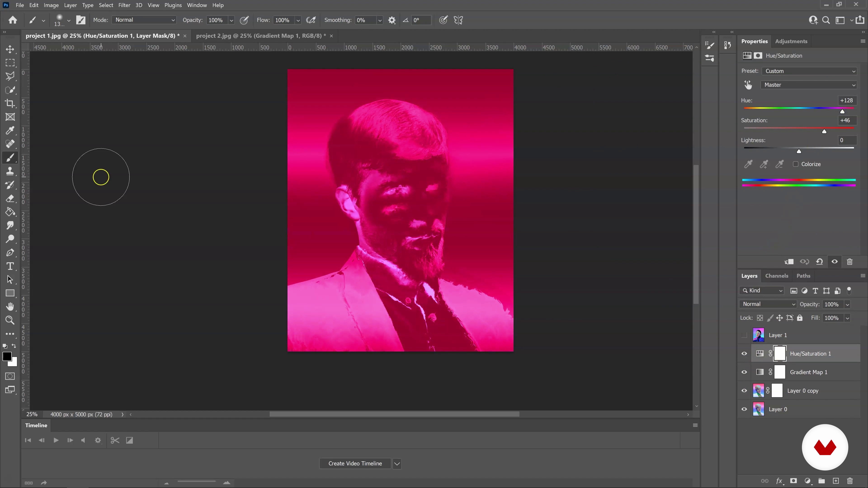Click the Saturation slider handle
Image resolution: width=868 pixels, height=488 pixels.
(x=824, y=131)
